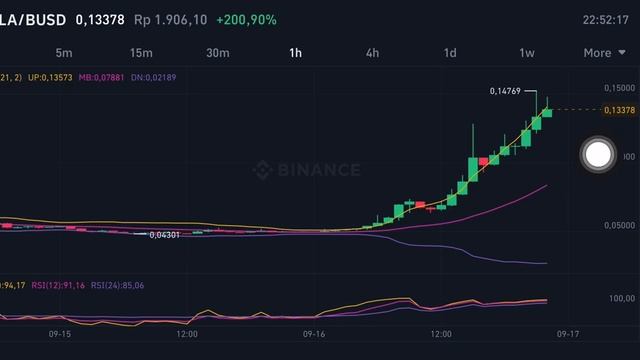This screenshot has height=360, width=640.
Task: Click the 0,05000 price axis label
Action: [620, 225]
